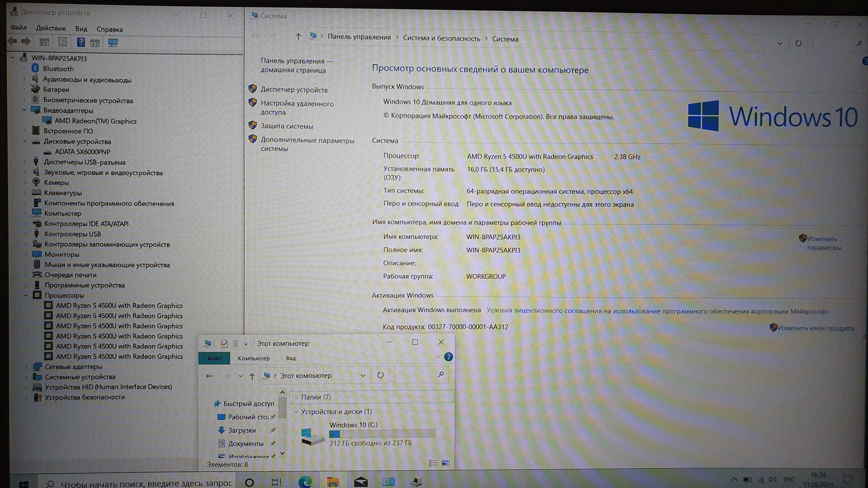This screenshot has height=488, width=868.
Task: Click the help question mark in explorer ribbon
Action: point(448,357)
